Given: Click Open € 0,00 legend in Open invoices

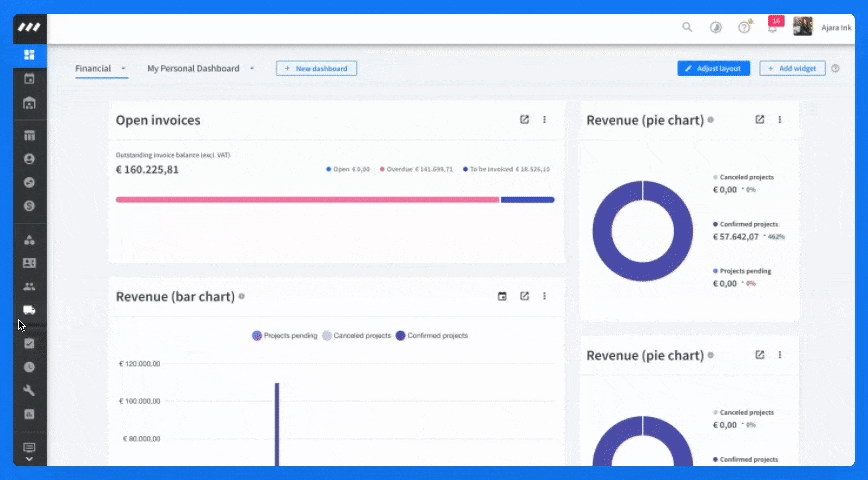Looking at the screenshot, I should [x=348, y=169].
